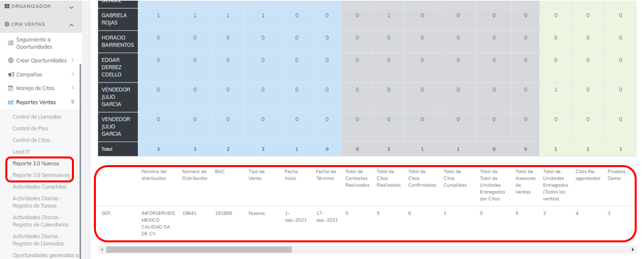Expand Campañas submenu arrow
The image size is (644, 259).
[x=73, y=75]
